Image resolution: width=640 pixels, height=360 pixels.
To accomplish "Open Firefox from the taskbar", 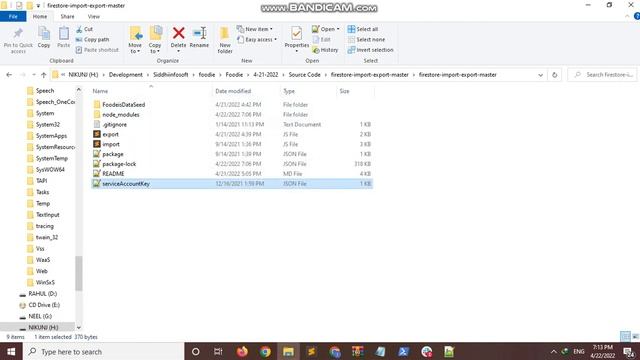I will coord(242,351).
